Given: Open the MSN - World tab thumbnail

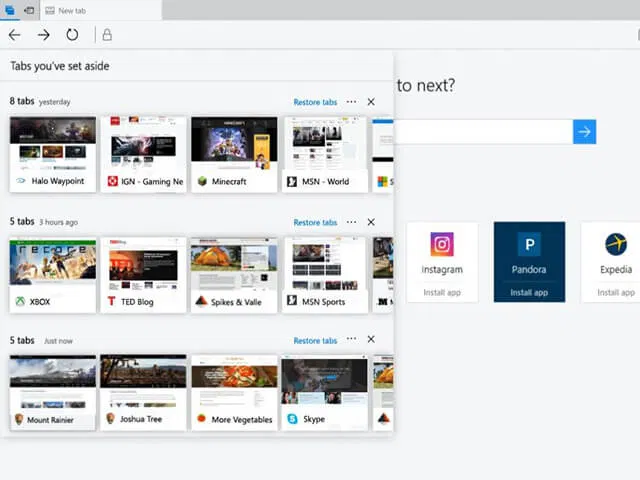Looking at the screenshot, I should (x=324, y=154).
